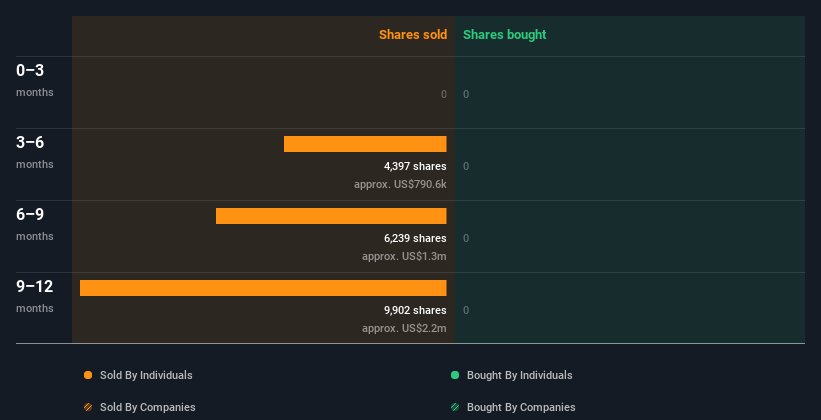Screen dimensions: 821x420
Task: Toggle the Bought By Individuals legend label
Action: pos(519,375)
